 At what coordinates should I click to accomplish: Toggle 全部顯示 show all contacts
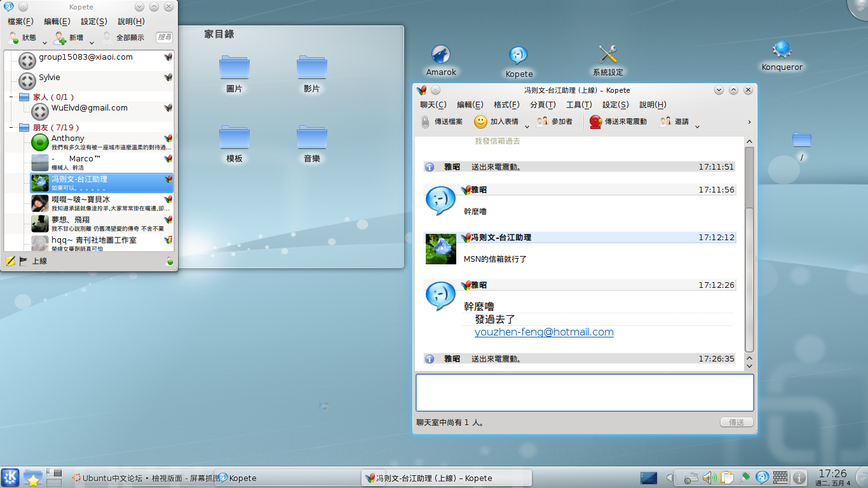click(x=123, y=38)
